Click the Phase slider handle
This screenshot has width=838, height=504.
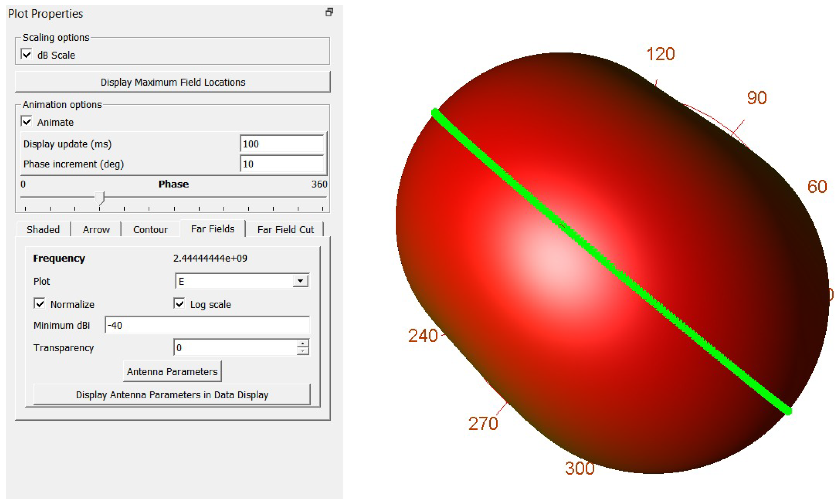pos(100,198)
